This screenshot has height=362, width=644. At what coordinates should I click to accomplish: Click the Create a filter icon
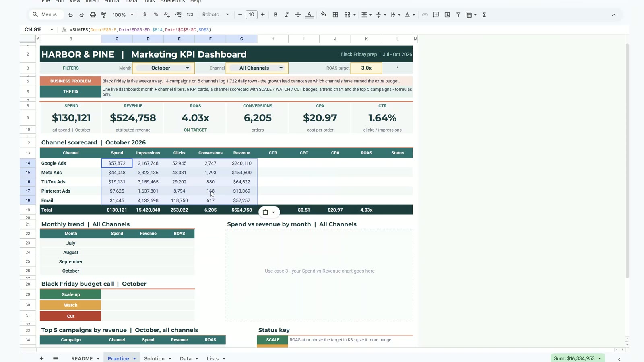(x=458, y=15)
